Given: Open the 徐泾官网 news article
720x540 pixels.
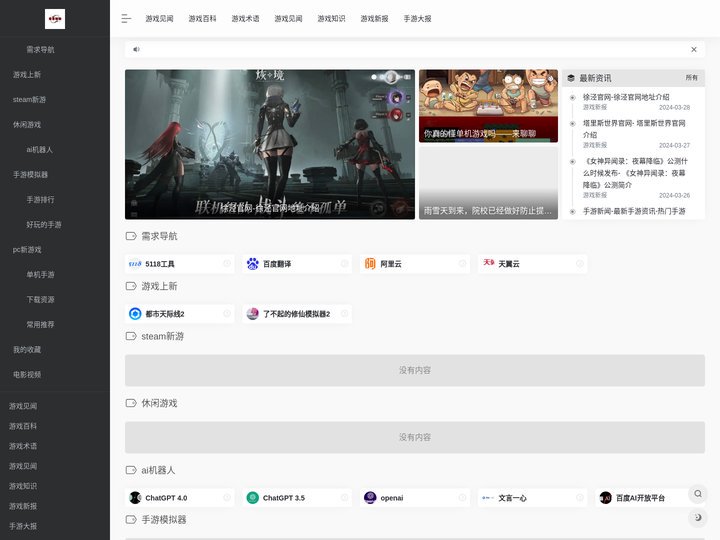Looking at the screenshot, I should click(626, 97).
